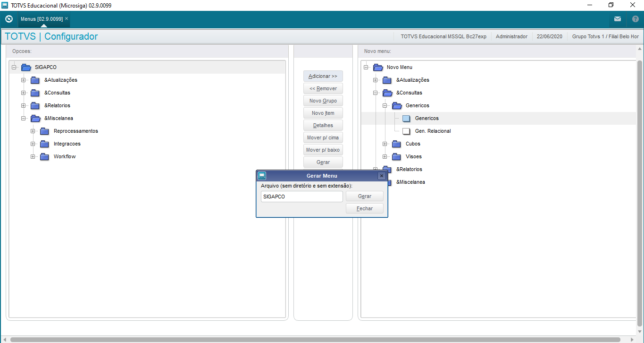Select the Cubos tree label

[413, 144]
